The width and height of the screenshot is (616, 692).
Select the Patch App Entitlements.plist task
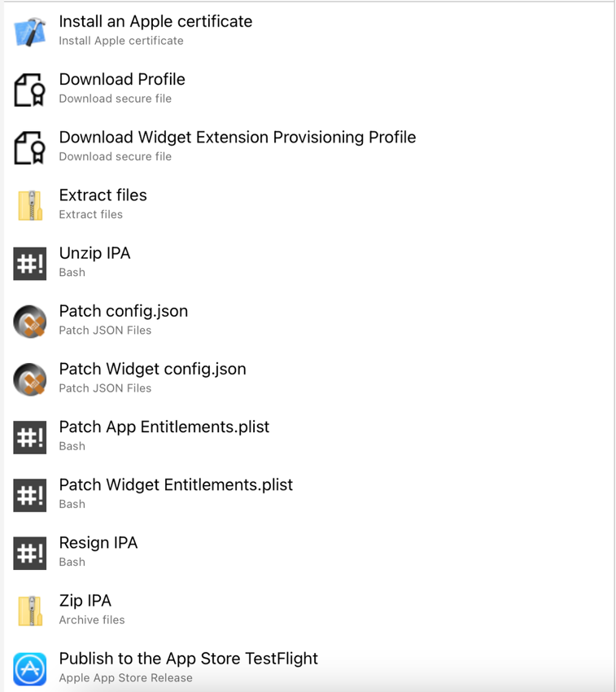pyautogui.click(x=164, y=427)
